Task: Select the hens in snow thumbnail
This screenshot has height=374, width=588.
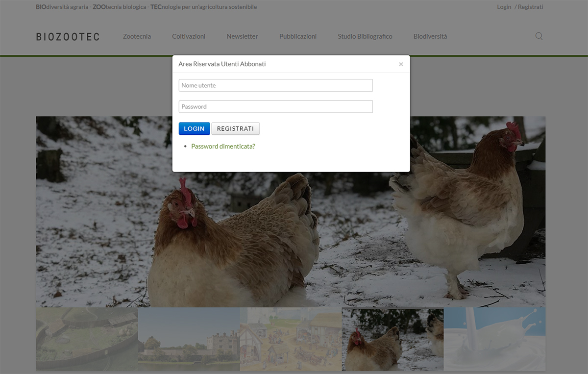Action: [x=393, y=339]
